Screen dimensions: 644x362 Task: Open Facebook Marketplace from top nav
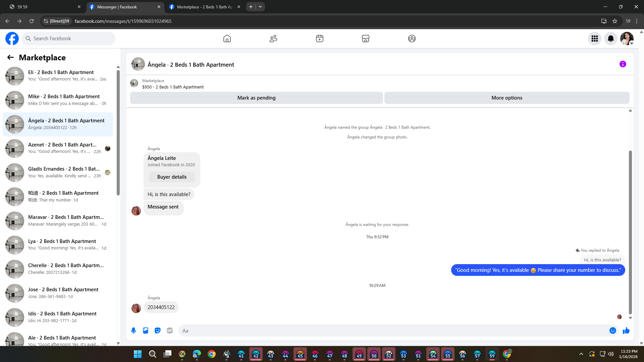click(365, 39)
